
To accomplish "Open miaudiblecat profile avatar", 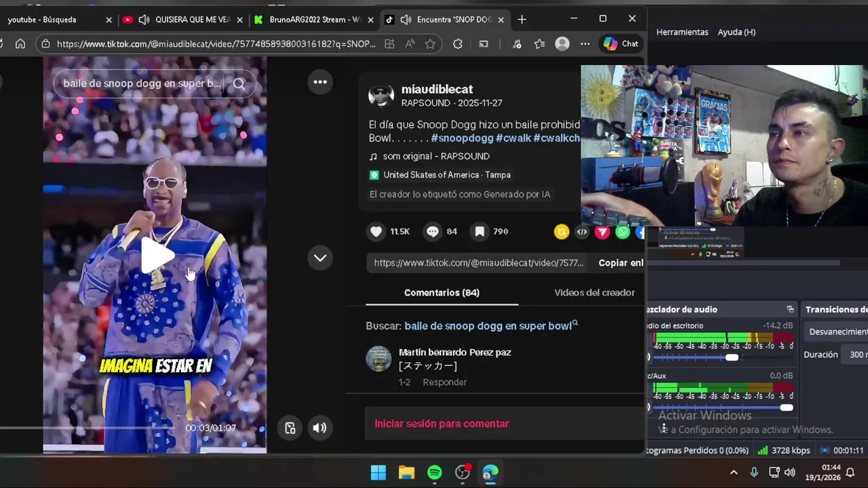I will coord(381,96).
